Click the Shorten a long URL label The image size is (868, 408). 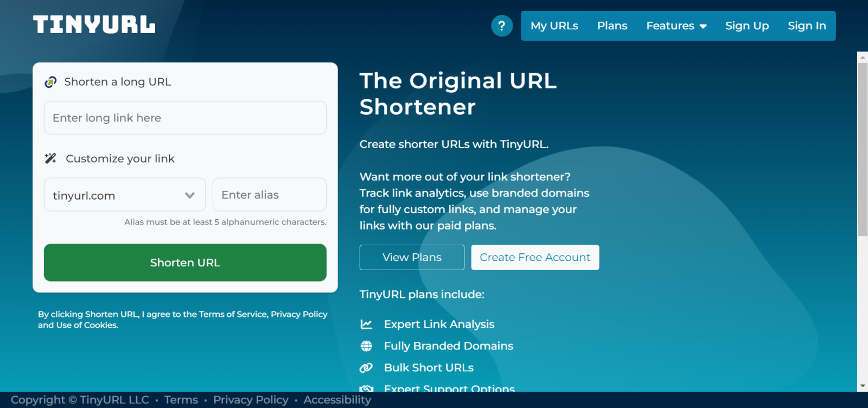pyautogui.click(x=118, y=82)
